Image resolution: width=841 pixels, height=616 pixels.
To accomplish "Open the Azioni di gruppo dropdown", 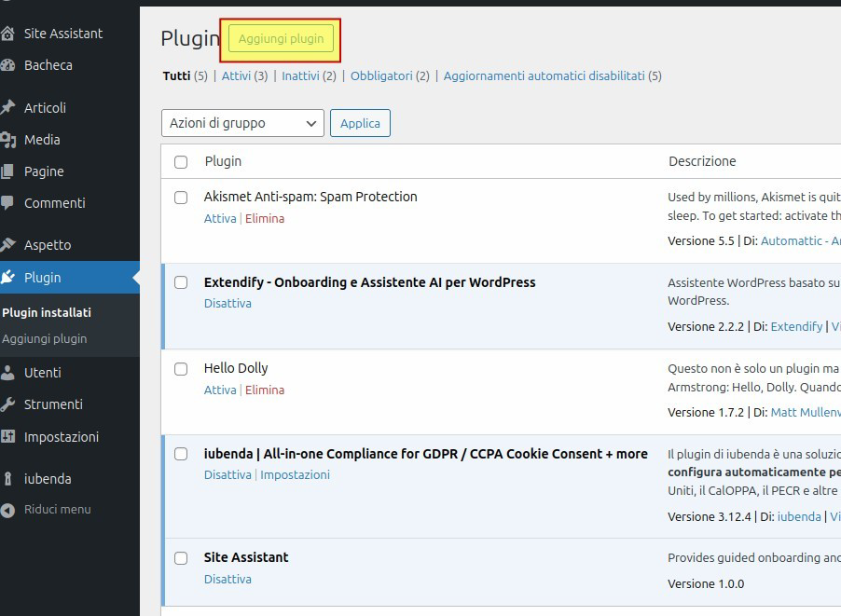I will coord(242,123).
